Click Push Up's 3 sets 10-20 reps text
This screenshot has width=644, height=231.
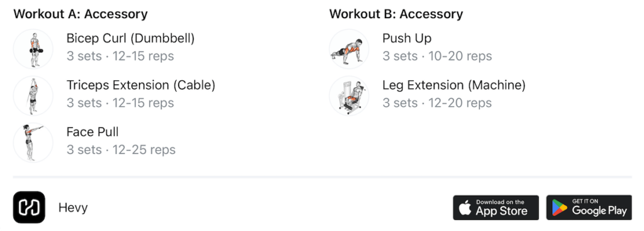[x=437, y=56]
